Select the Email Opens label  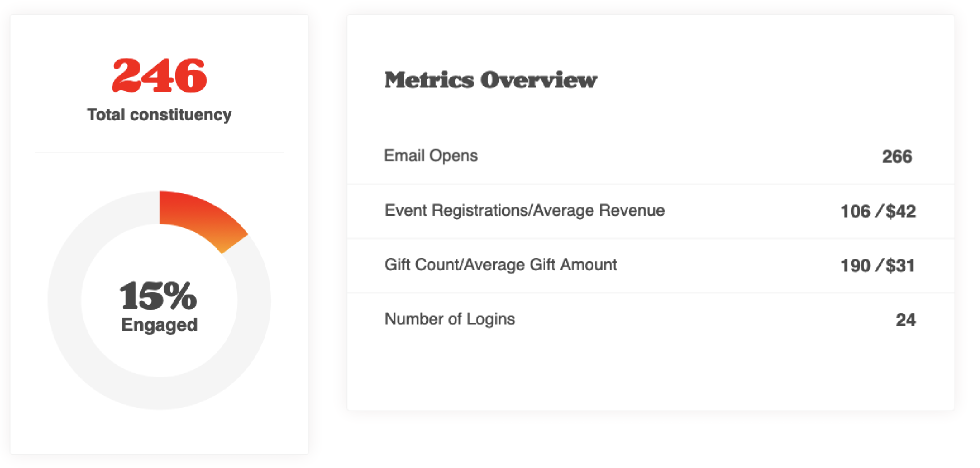(x=431, y=156)
